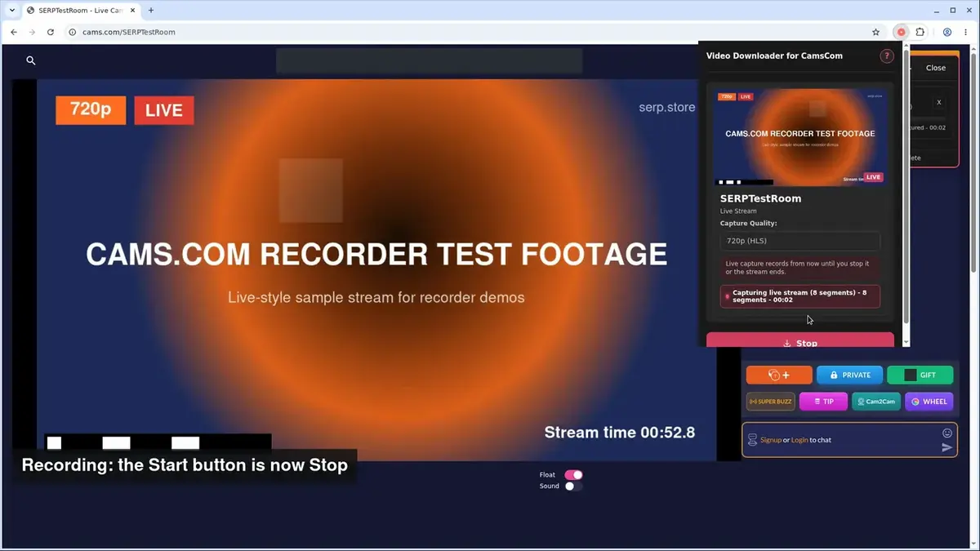980x551 pixels.
Task: Click the Stream time counter on video
Action: click(x=620, y=433)
